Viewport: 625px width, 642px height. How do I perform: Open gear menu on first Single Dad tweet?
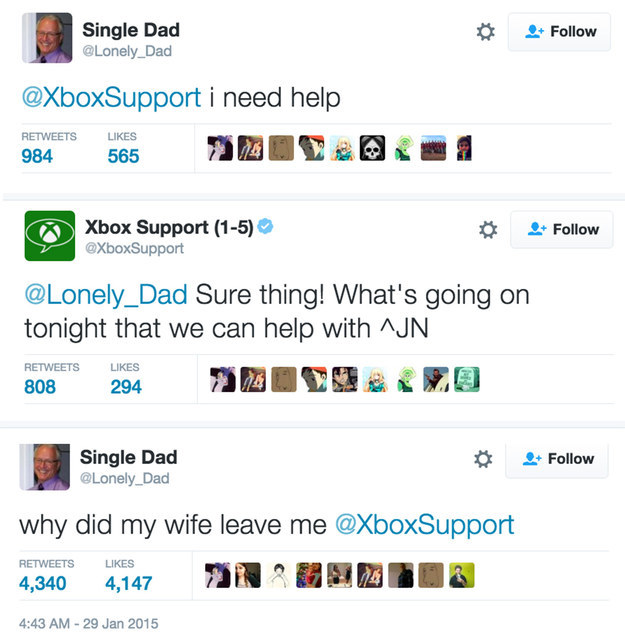click(485, 32)
